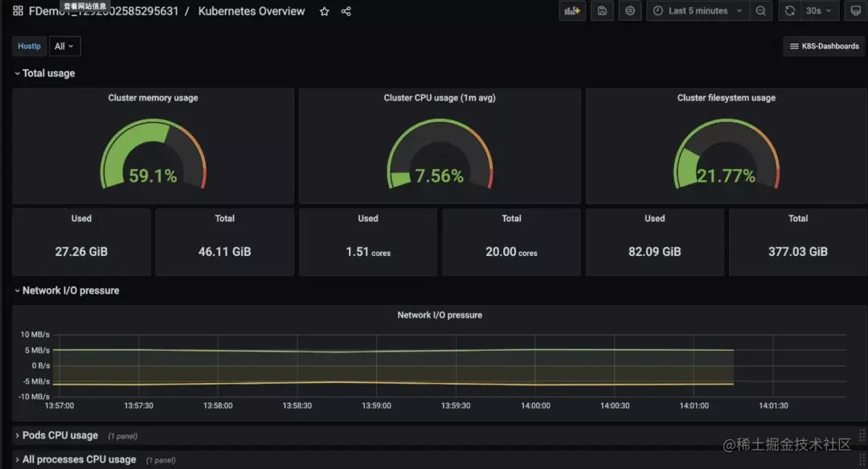Viewport: 868px width, 469px height.
Task: Open the Last 5 minutes time picker
Action: (698, 10)
